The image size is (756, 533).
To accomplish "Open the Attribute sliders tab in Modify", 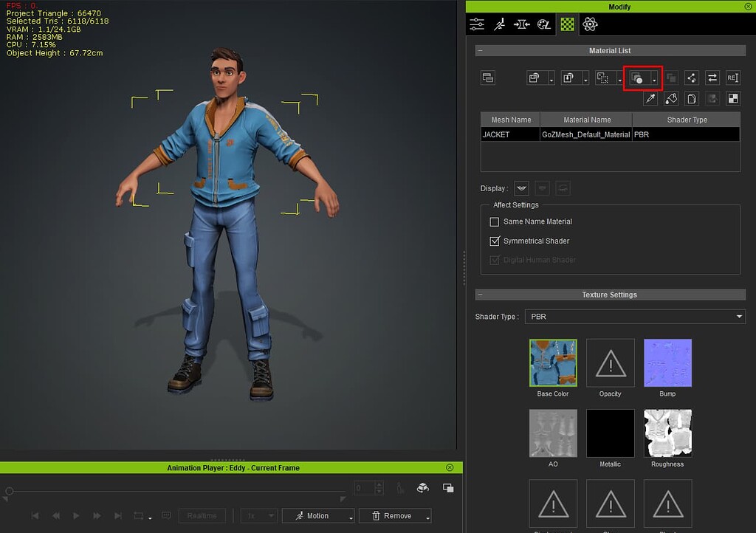I will coord(477,24).
